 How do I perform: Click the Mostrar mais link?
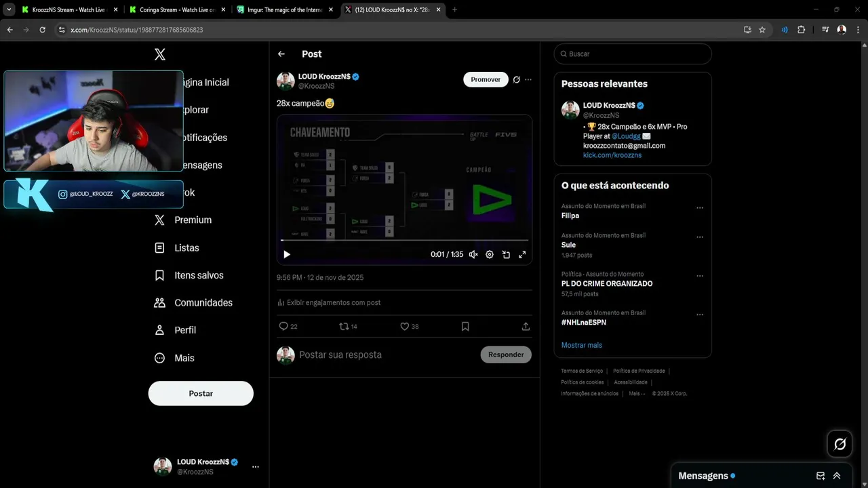coord(582,345)
